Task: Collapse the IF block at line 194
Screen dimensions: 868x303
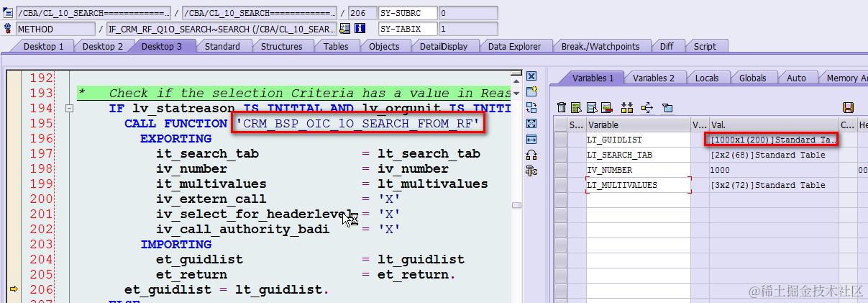Action: click(x=69, y=109)
